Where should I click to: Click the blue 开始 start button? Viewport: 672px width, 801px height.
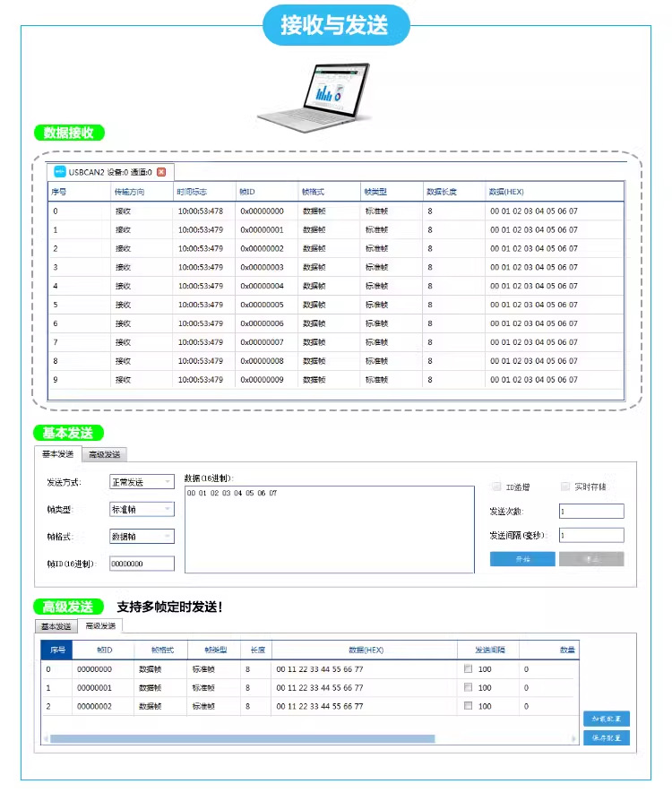tap(522, 559)
